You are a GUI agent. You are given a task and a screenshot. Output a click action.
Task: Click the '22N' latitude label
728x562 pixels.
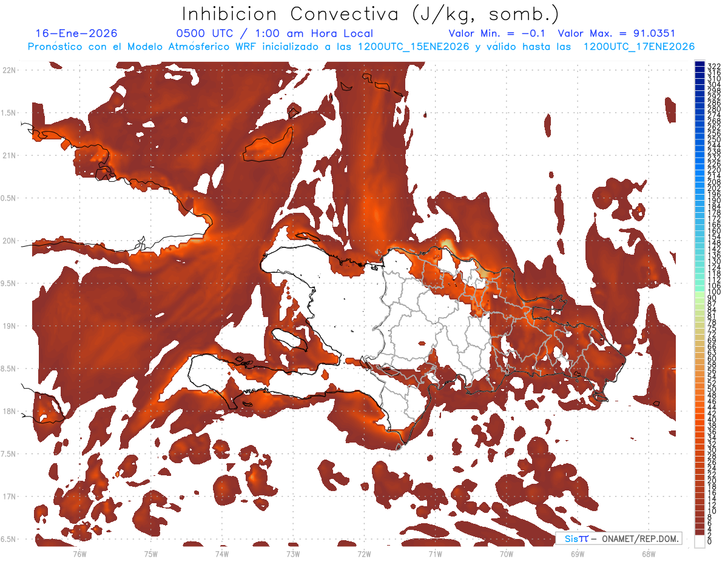point(9,70)
